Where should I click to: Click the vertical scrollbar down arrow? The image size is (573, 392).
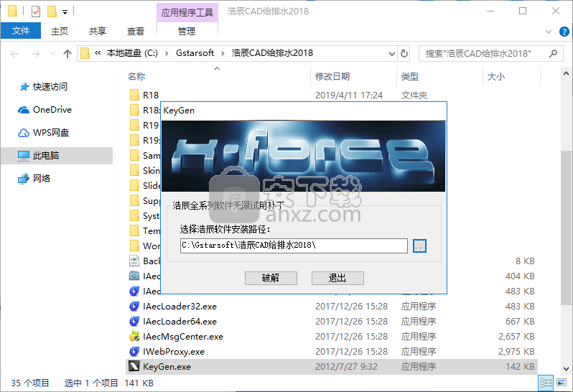click(566, 368)
